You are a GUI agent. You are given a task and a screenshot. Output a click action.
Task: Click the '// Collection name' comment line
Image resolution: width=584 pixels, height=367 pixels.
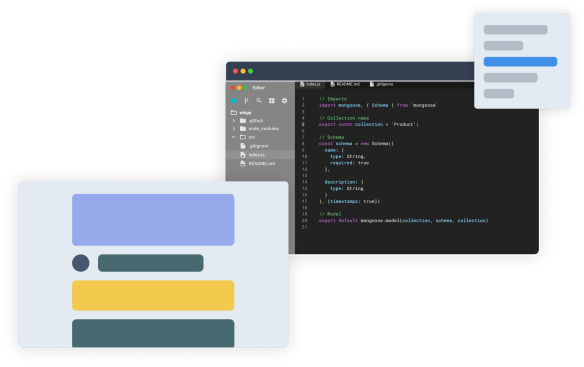344,118
